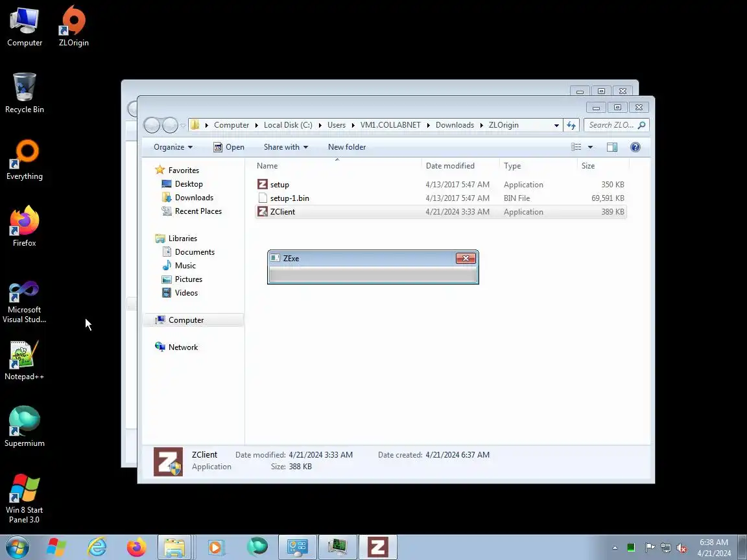
Task: Expand the Organize menu
Action: tap(173, 147)
